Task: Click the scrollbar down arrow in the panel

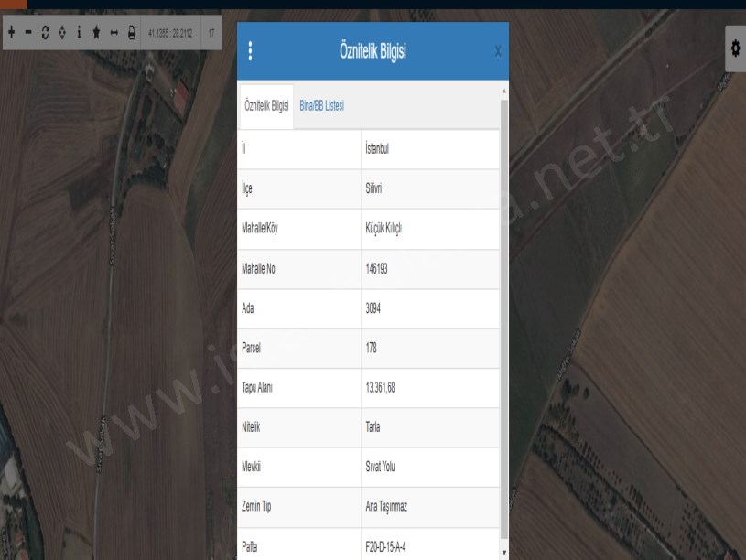Action: coord(504,552)
